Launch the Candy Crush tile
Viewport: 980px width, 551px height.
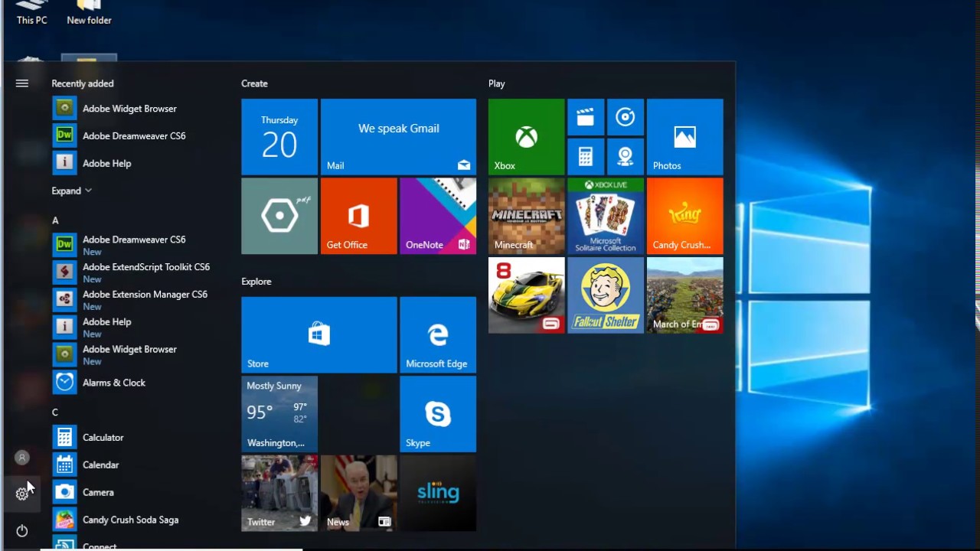[684, 216]
